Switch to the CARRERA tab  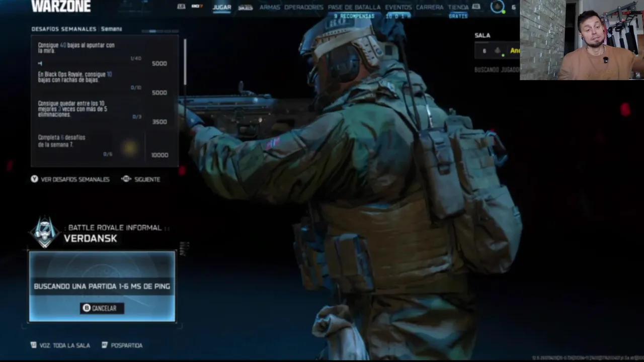click(430, 7)
